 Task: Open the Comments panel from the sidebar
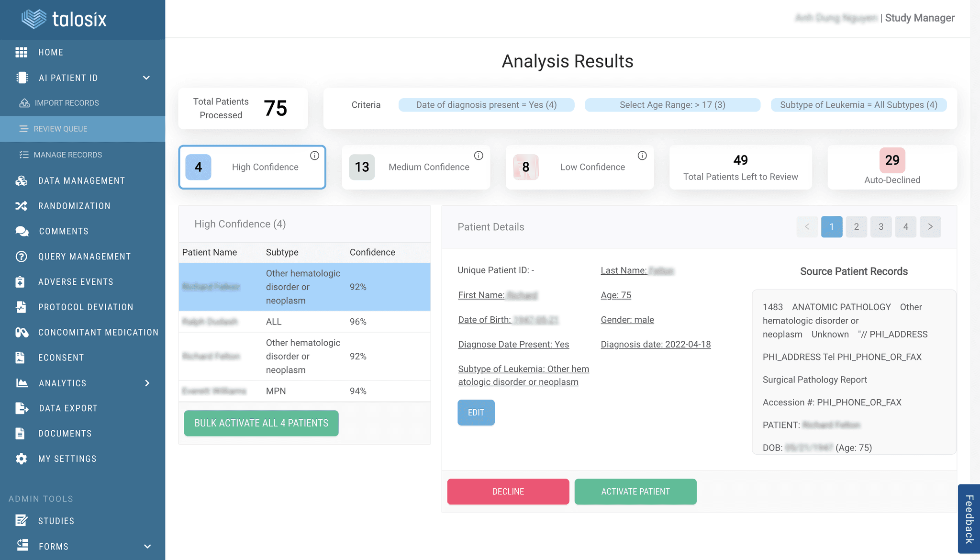22,231
